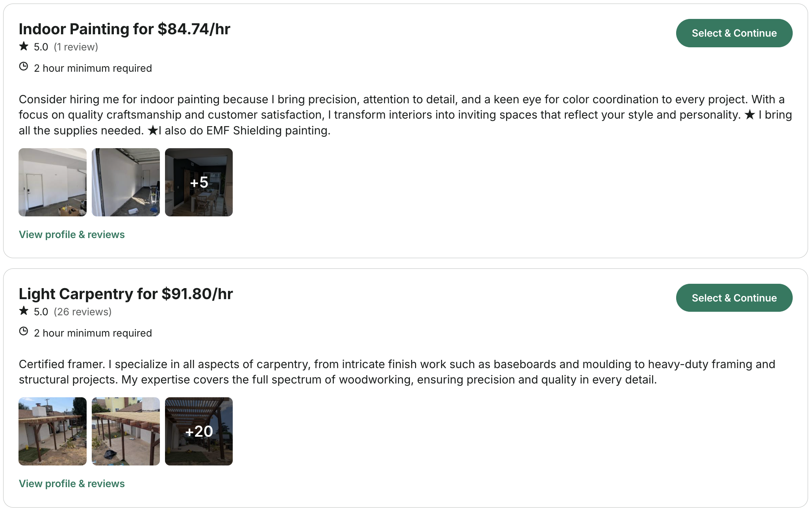Click the (1 review) count text
This screenshot has width=812, height=510.
point(76,47)
